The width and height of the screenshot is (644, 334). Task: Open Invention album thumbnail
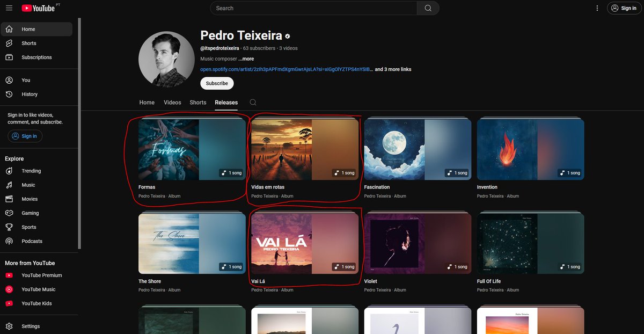(x=530, y=149)
